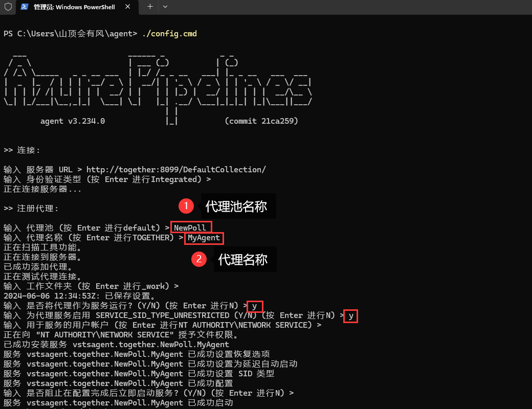The height and width of the screenshot is (409, 532).
Task: Click the >> 注册代理: heading line
Action: tap(31, 209)
